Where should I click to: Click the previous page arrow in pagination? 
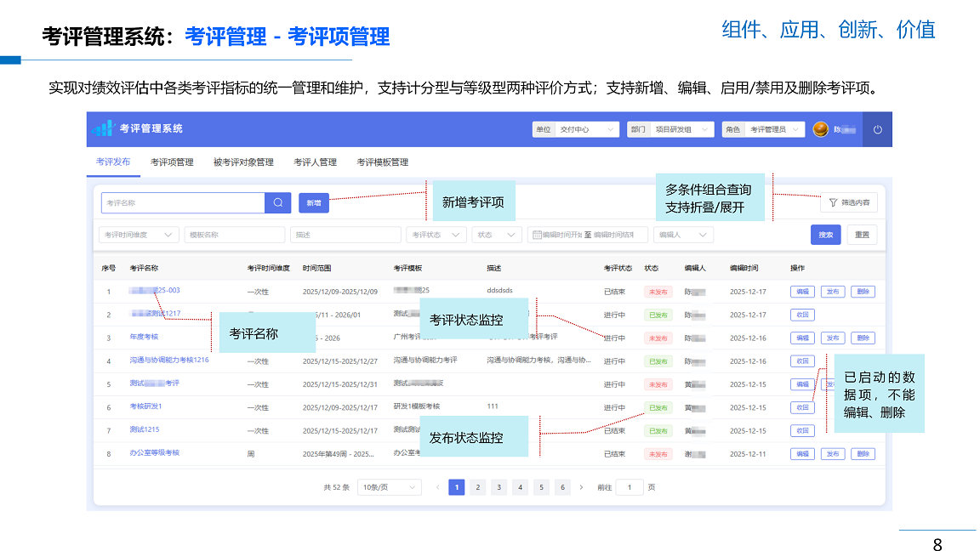pos(438,487)
